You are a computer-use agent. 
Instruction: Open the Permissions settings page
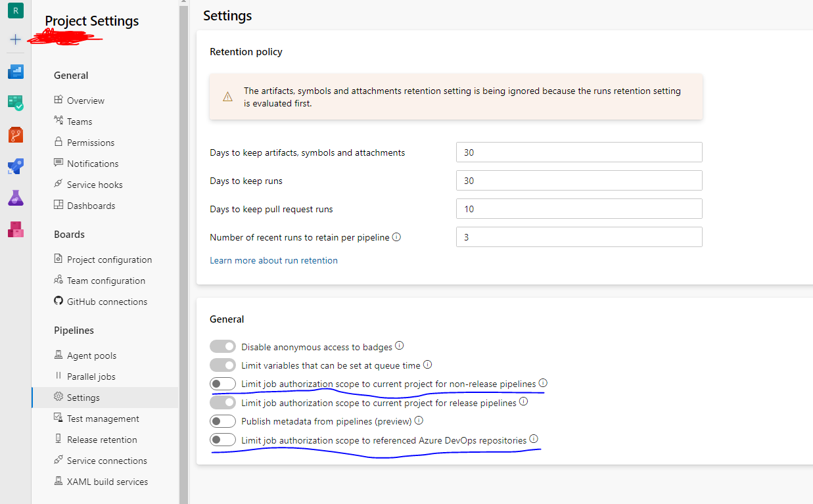coord(91,143)
